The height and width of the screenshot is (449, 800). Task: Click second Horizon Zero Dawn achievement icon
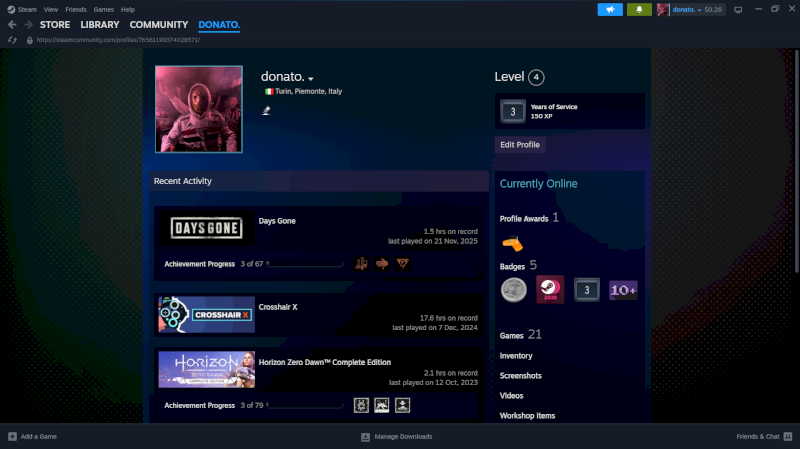click(x=382, y=405)
